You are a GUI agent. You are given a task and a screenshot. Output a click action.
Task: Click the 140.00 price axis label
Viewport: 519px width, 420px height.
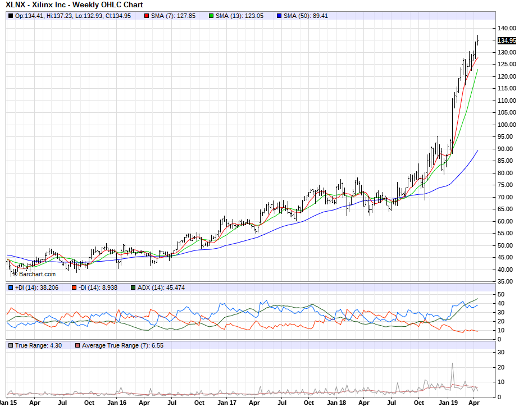(507, 29)
